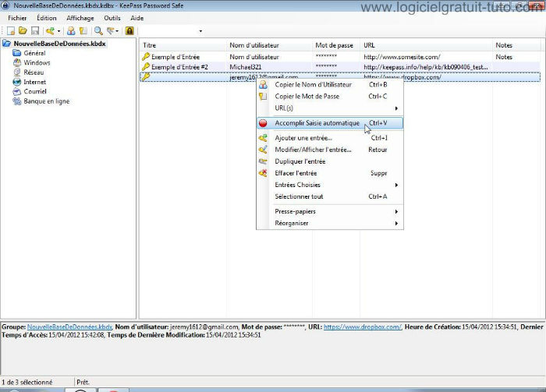This screenshot has height=392, width=546.
Task: Click the Michael321 user name cell
Action: [x=246, y=67]
